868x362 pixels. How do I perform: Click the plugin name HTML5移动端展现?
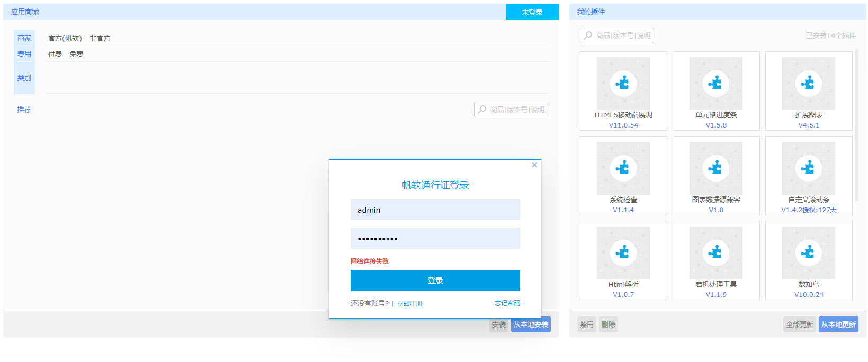coord(623,115)
